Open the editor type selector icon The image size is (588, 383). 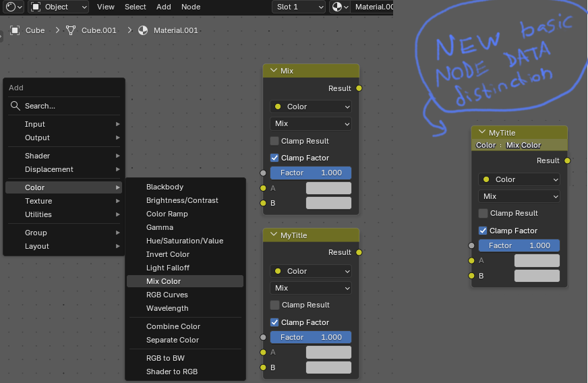(x=14, y=7)
